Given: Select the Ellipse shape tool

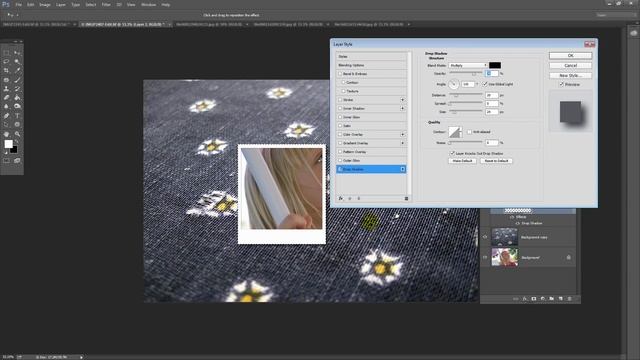Looking at the screenshot, I should (17, 124).
